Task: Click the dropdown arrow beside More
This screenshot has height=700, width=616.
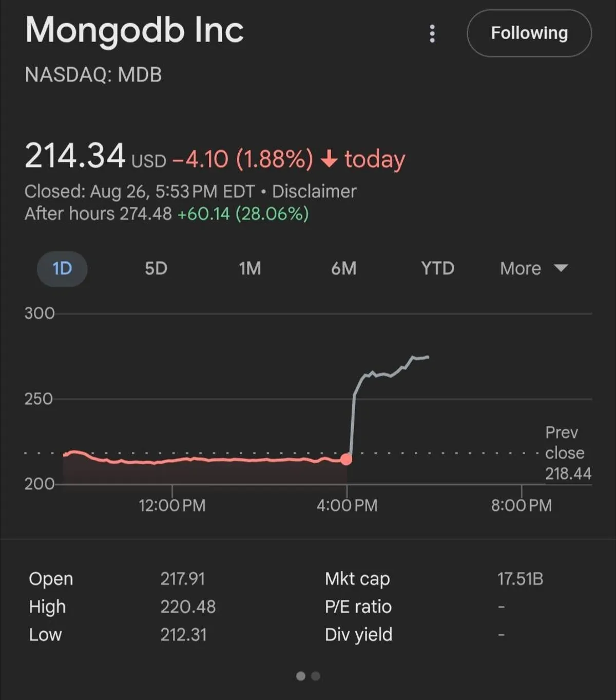Action: click(x=561, y=268)
